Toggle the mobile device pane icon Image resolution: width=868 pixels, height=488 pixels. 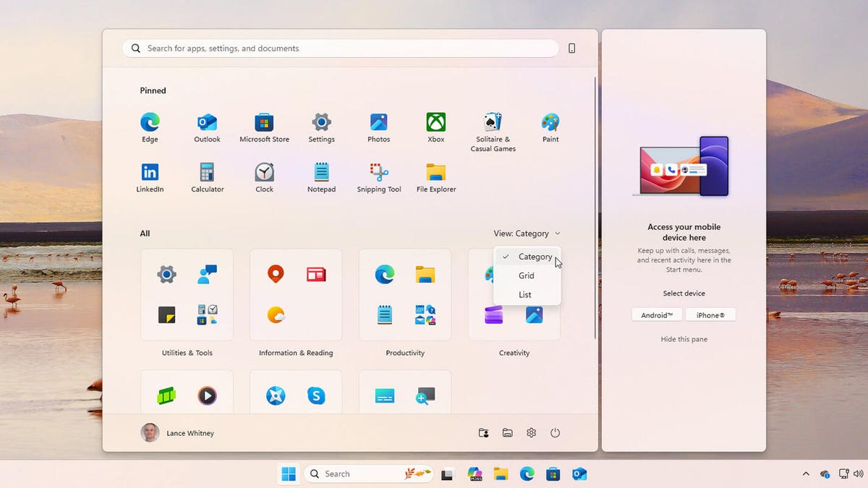(572, 48)
